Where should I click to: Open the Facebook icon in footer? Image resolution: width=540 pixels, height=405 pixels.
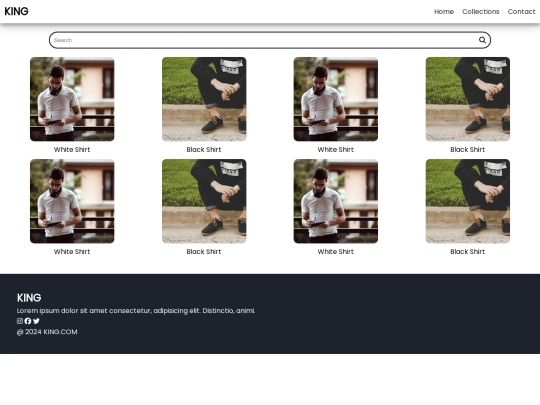pos(28,321)
